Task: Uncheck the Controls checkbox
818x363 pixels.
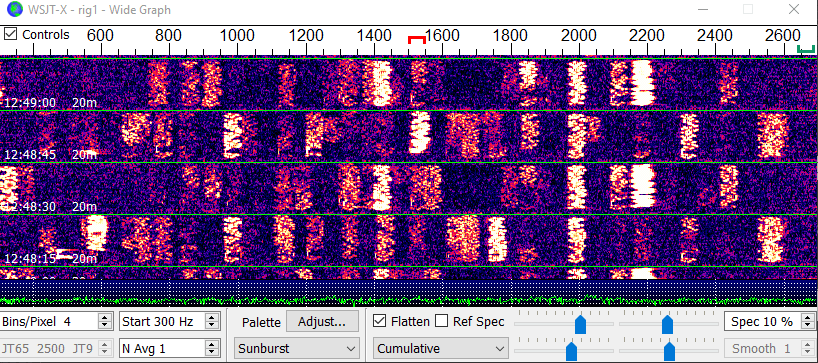Action: pos(10,34)
